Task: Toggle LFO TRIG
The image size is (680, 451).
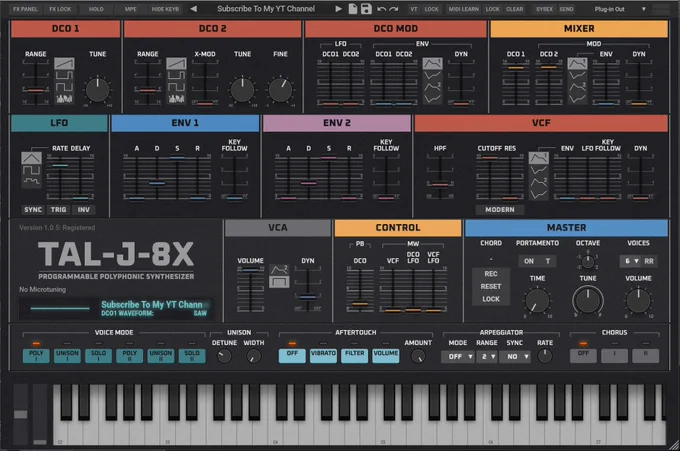Action: 58,209
